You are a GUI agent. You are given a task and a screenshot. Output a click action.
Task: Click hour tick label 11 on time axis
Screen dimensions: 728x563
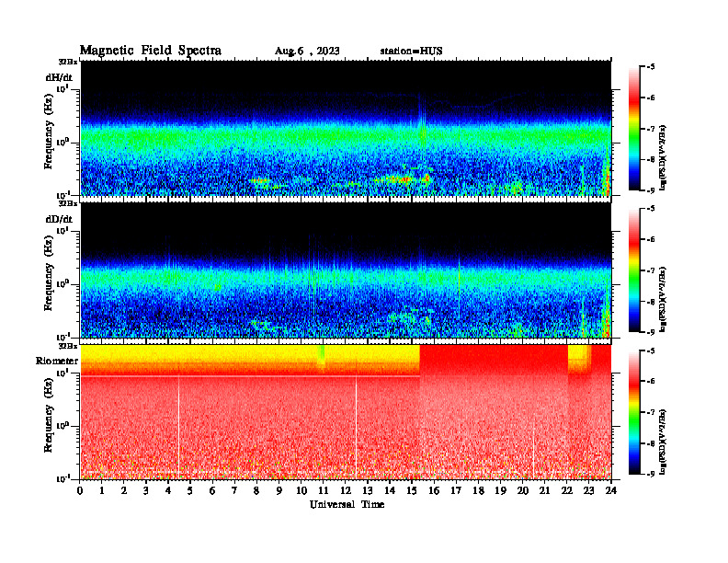[324, 490]
